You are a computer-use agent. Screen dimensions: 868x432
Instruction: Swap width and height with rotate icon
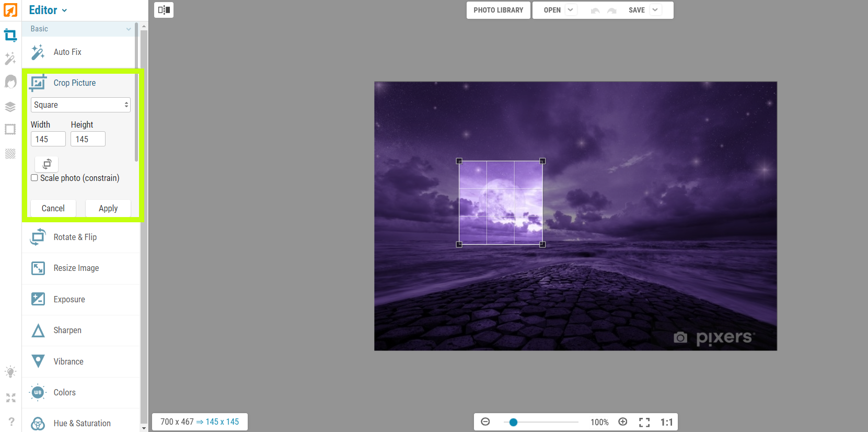coord(47,164)
